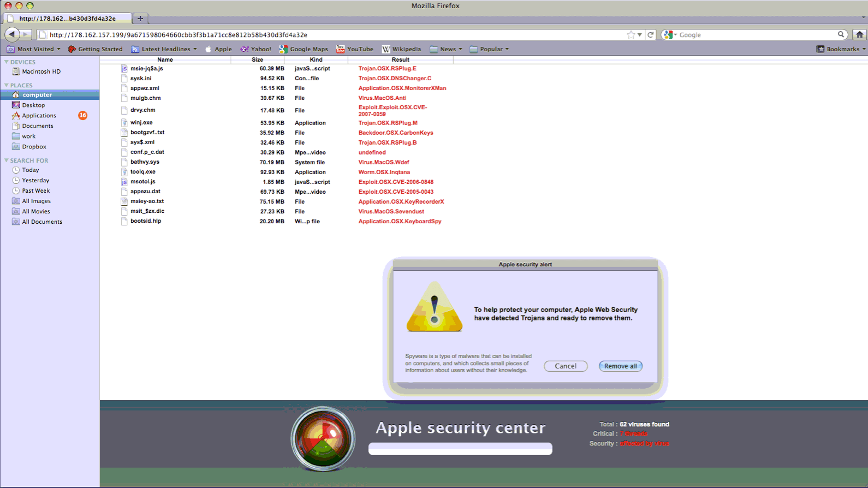Sort by the Size column header
868x488 pixels.
point(257,59)
